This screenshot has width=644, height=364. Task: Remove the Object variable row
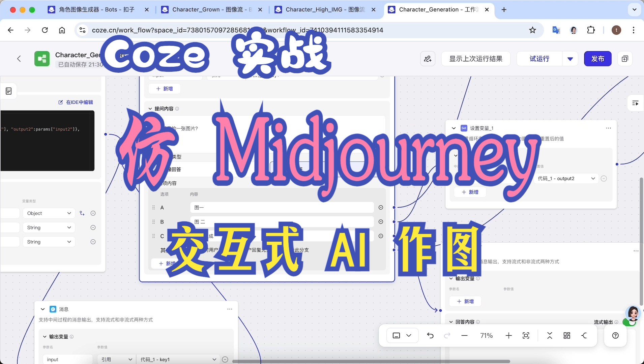[x=93, y=213]
